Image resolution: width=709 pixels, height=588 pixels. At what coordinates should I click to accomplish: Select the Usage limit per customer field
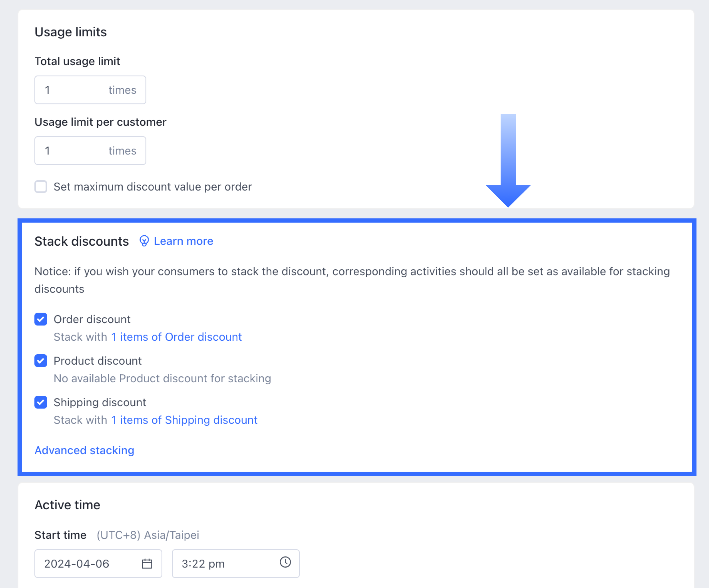[x=90, y=150]
